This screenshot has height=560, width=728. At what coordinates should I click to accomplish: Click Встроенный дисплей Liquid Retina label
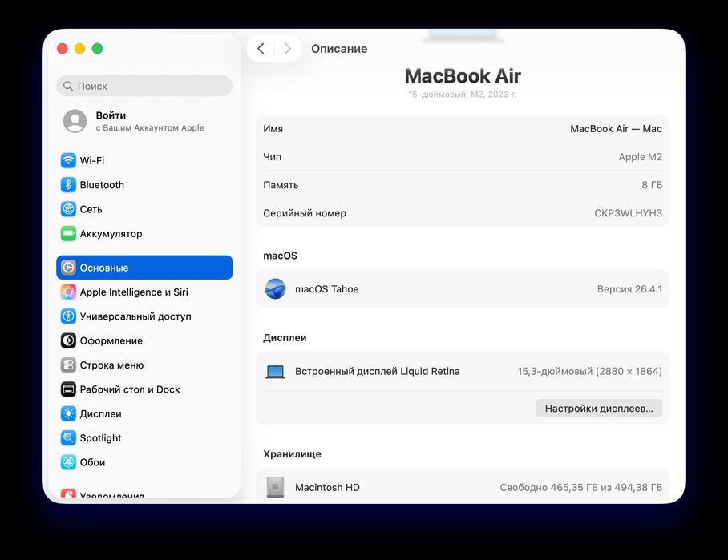coord(378,371)
